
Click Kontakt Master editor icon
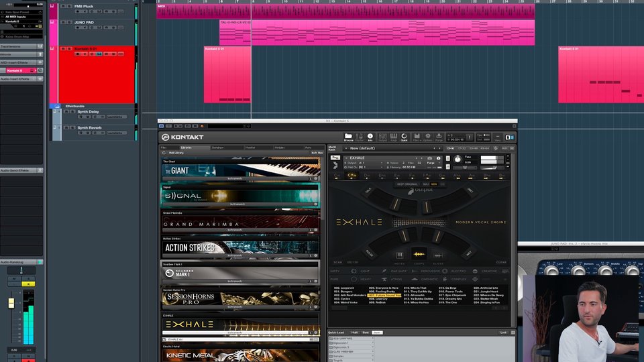click(x=360, y=136)
